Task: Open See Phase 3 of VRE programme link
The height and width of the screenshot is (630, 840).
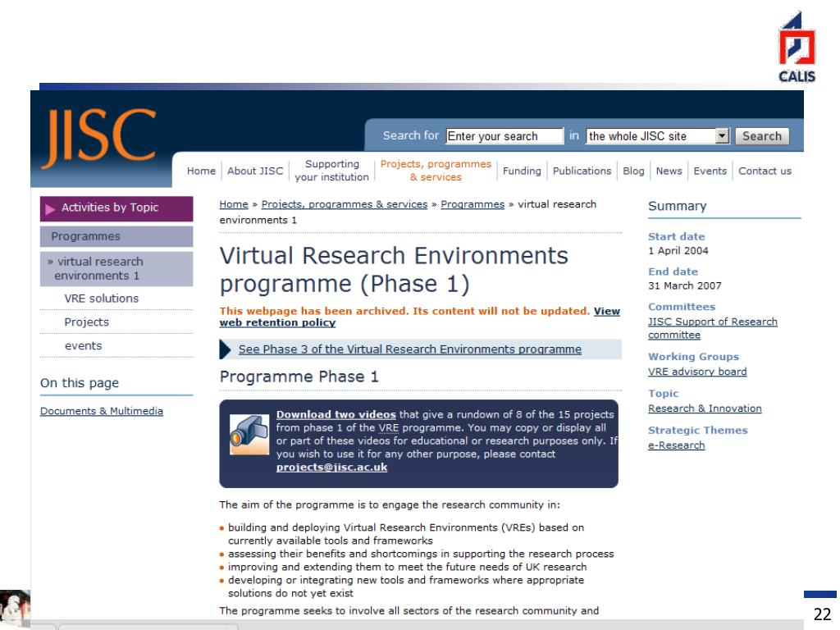Action: [x=410, y=349]
